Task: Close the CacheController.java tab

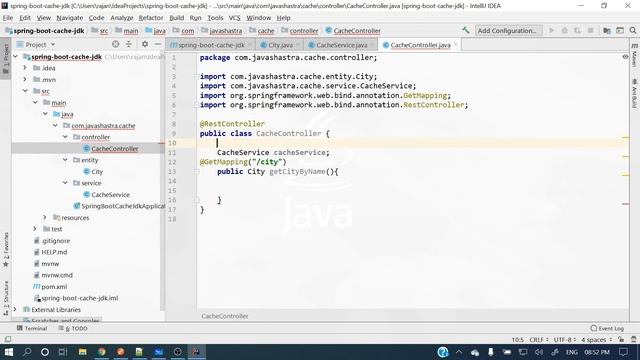Action: [456, 45]
